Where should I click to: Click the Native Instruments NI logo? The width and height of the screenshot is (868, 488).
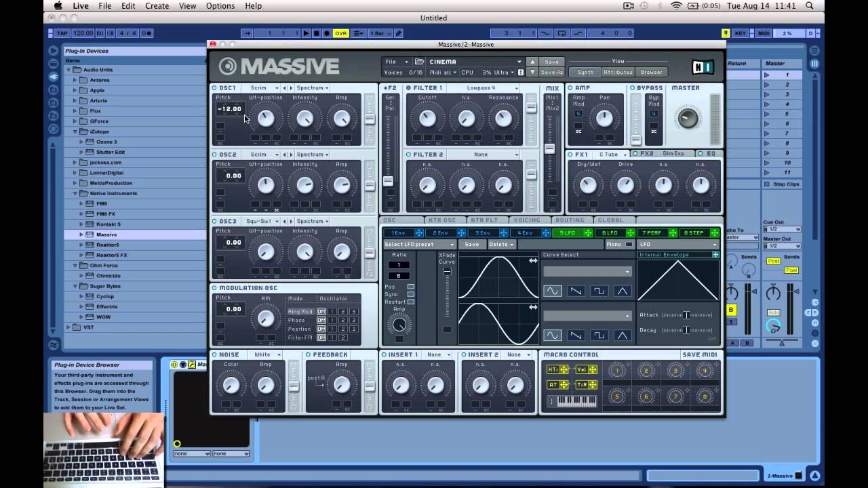point(703,66)
